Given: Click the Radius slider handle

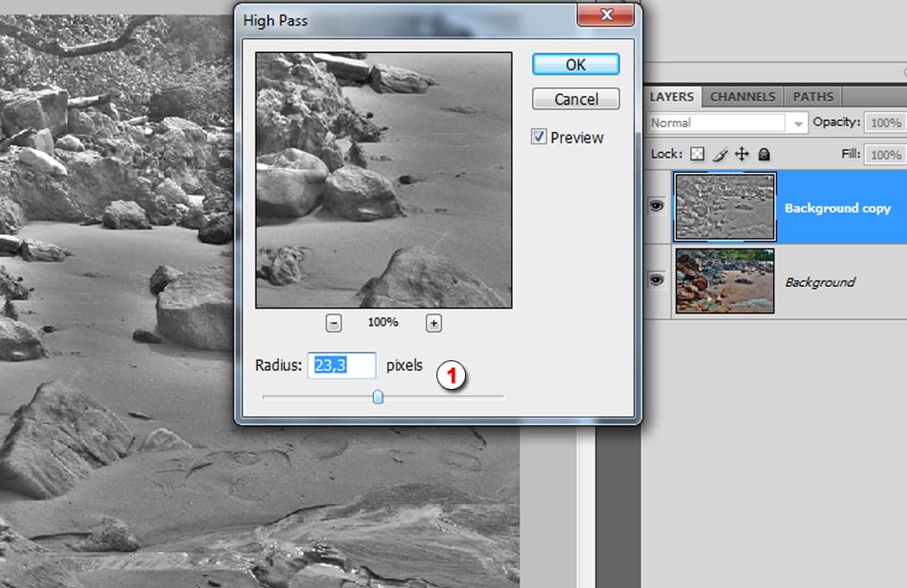Looking at the screenshot, I should coord(378,396).
